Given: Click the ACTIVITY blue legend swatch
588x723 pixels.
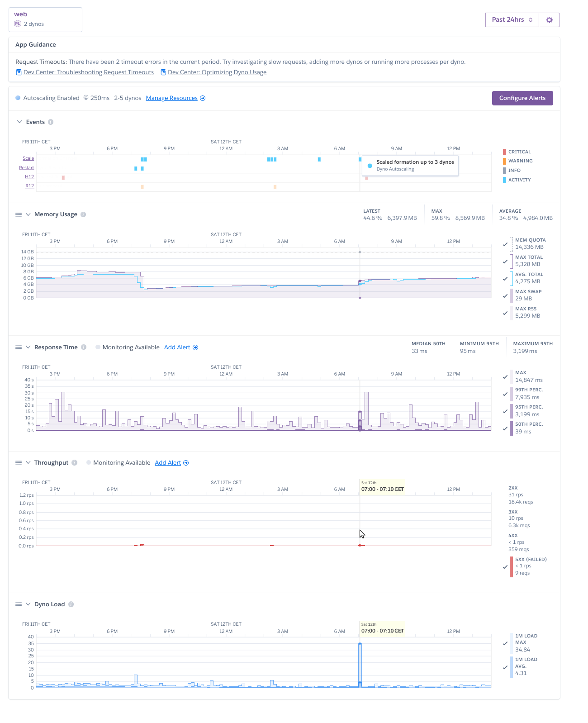Looking at the screenshot, I should point(504,180).
